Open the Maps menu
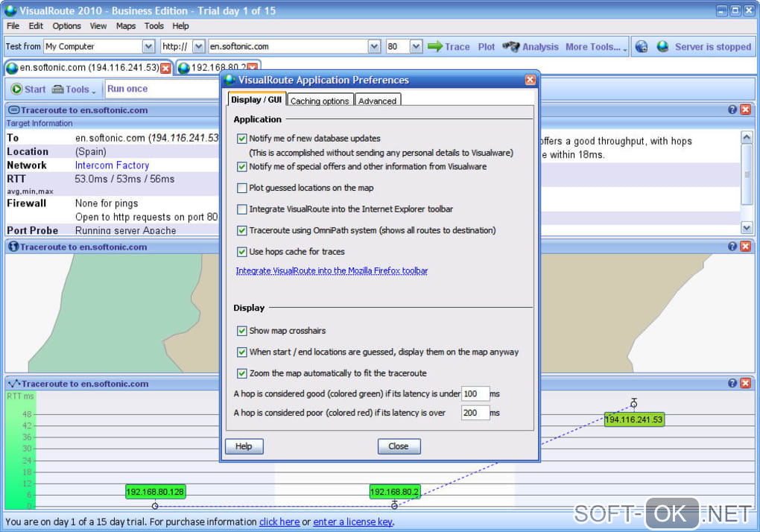Screen dimensions: 760x532 [x=125, y=26]
